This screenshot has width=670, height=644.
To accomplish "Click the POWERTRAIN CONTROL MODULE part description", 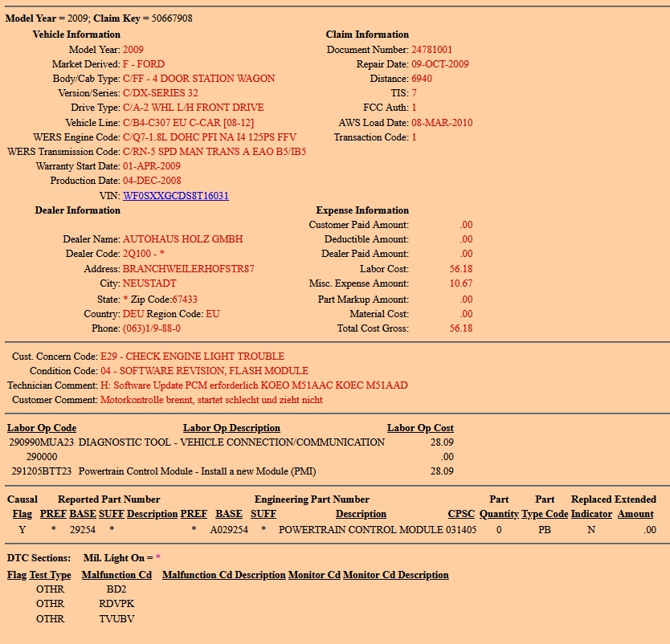I will pyautogui.click(x=361, y=530).
